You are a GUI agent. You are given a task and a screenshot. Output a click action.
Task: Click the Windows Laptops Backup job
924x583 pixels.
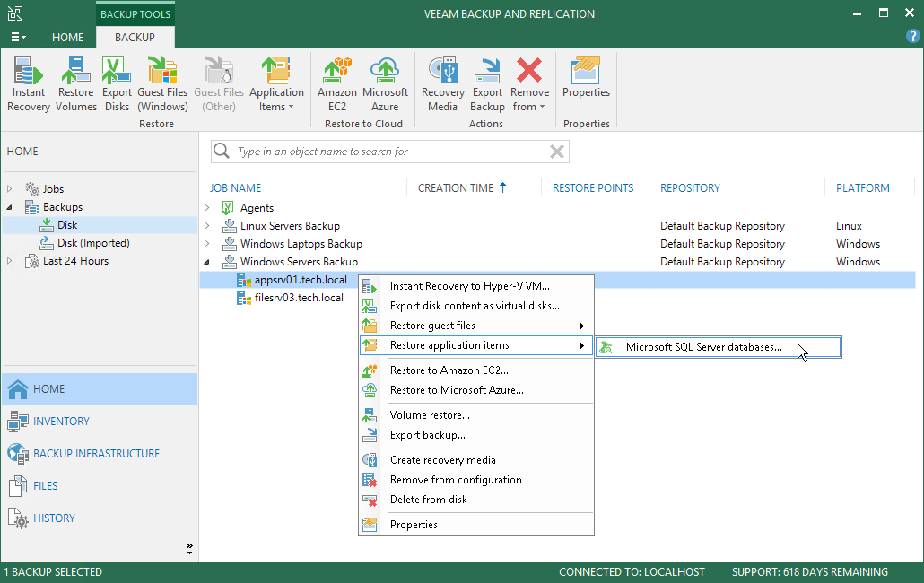point(301,244)
